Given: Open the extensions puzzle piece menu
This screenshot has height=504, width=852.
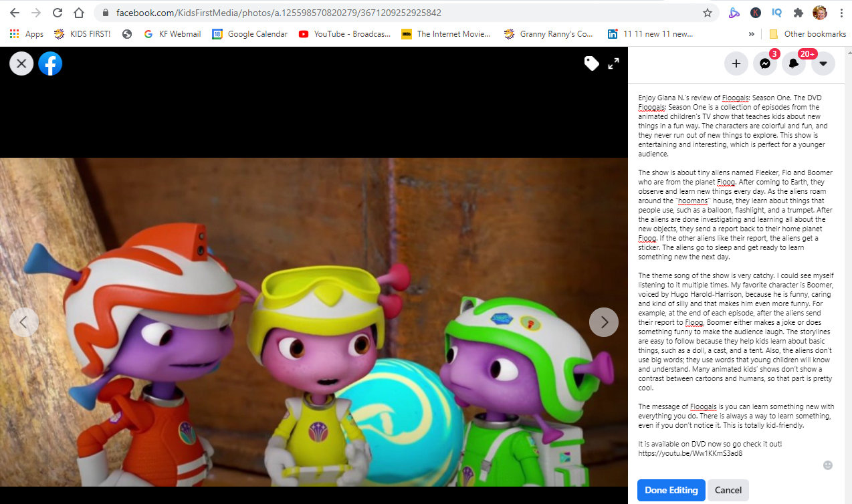Looking at the screenshot, I should tap(798, 13).
